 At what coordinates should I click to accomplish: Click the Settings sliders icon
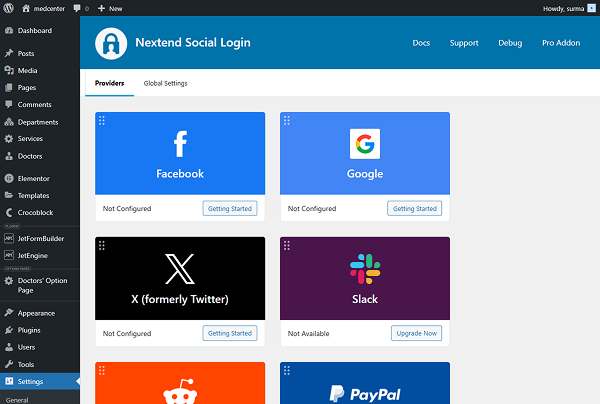[x=9, y=381]
